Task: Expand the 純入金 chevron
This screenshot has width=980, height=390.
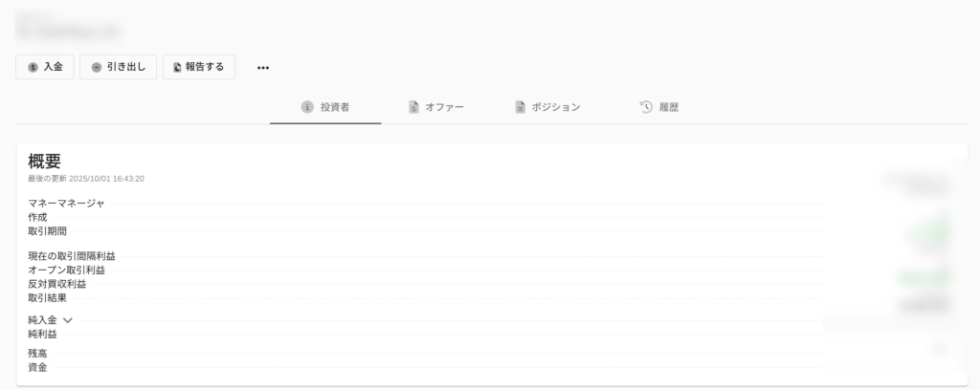Action: (x=68, y=320)
